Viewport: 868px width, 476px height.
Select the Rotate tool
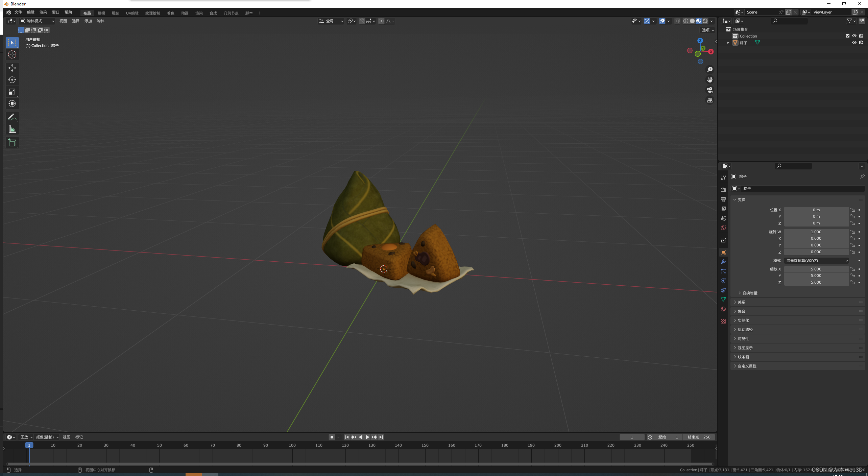click(x=12, y=80)
